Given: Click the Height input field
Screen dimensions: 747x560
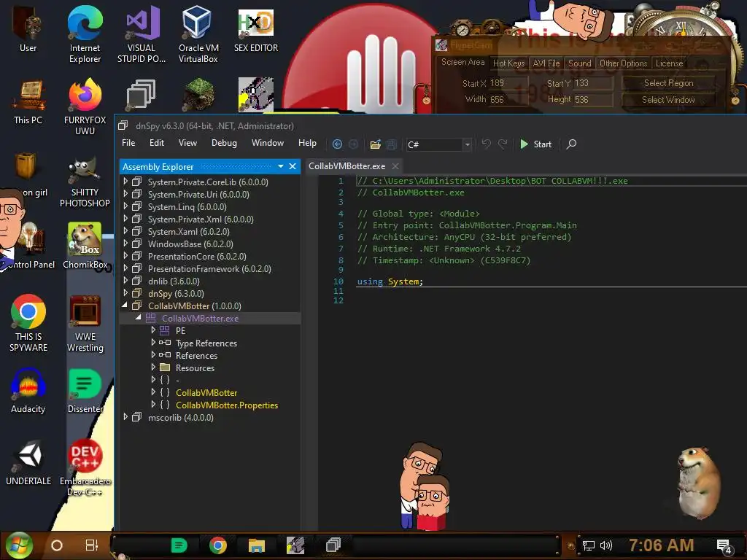Looking at the screenshot, I should click(x=593, y=99).
